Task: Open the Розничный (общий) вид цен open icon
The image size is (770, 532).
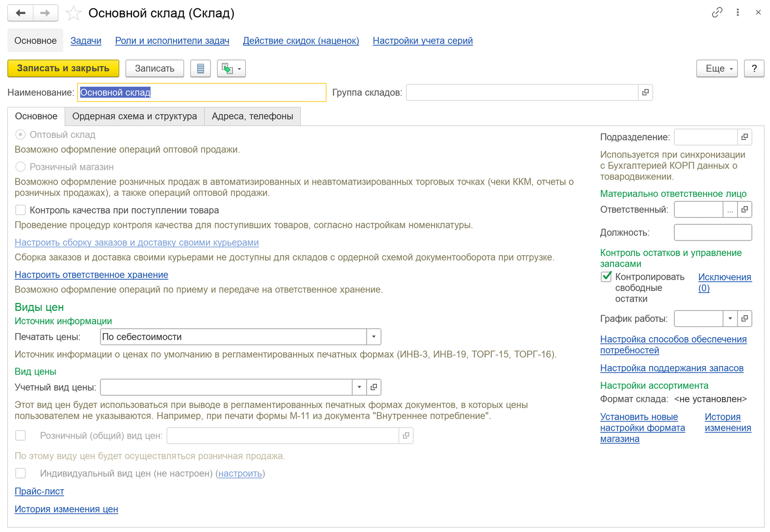Action: click(x=406, y=435)
